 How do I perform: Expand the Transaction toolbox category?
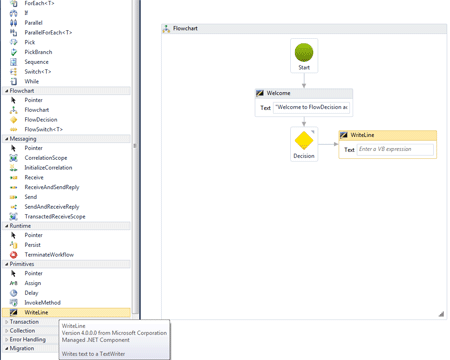point(6,322)
